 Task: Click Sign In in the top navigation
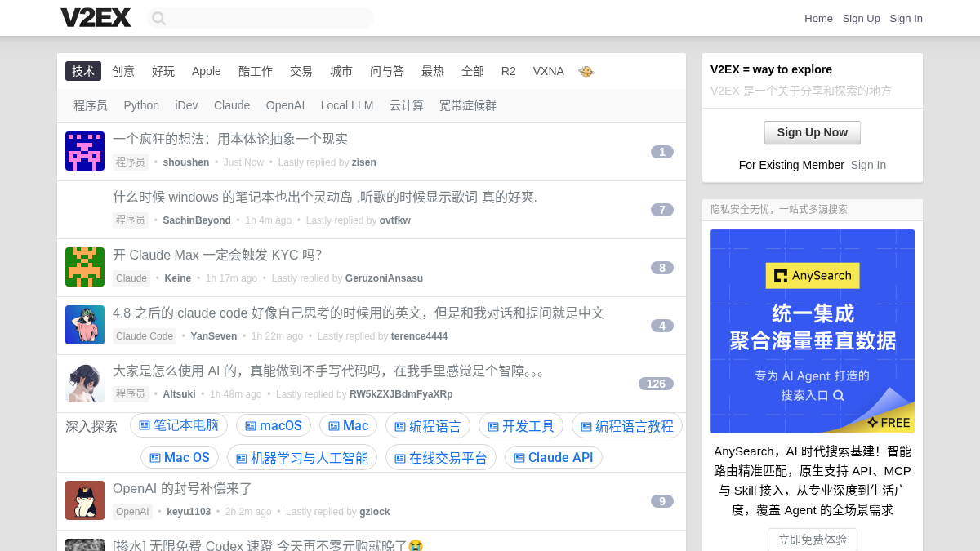pos(906,18)
